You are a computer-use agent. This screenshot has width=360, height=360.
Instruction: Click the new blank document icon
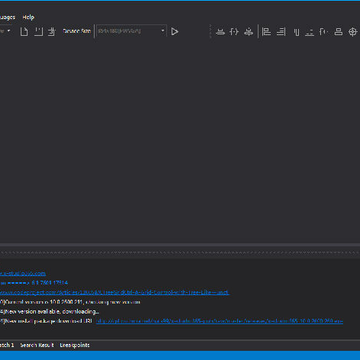(24, 32)
